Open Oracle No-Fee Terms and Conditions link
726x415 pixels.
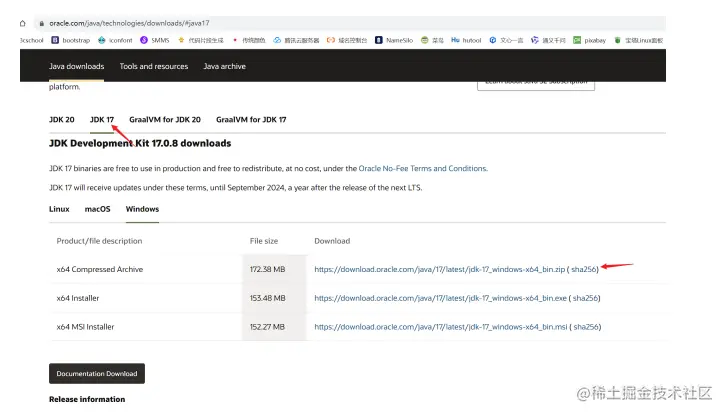pos(423,169)
